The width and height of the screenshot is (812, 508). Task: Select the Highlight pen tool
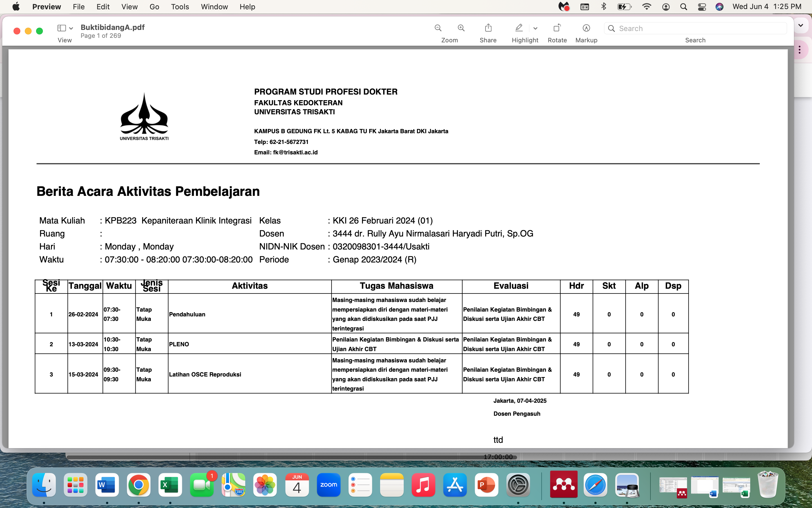point(519,28)
